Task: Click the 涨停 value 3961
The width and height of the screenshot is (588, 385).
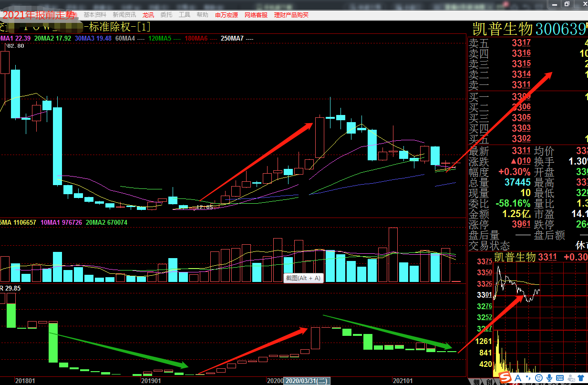Action: (x=521, y=225)
